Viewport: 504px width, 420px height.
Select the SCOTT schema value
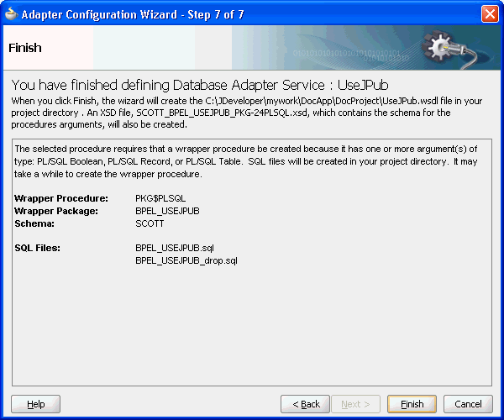click(150, 223)
